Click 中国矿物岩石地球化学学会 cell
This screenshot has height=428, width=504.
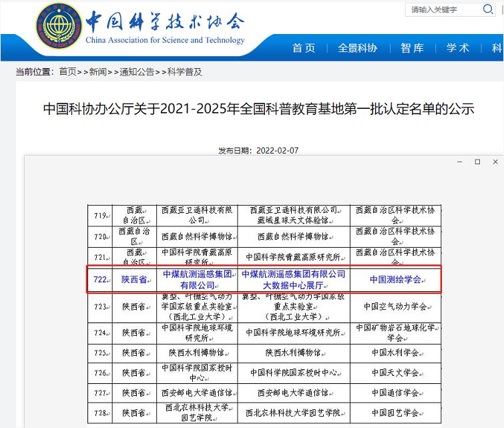(395, 333)
